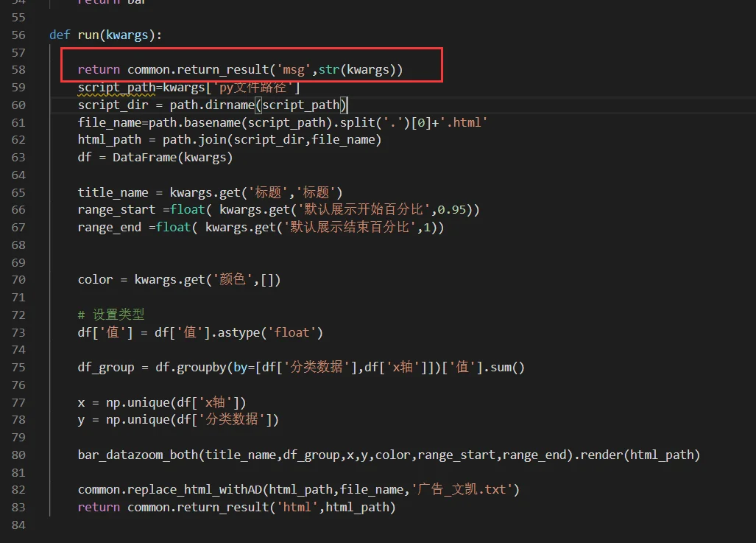The image size is (756, 543).
Task: Click the 'msg' string on line 58
Action: point(294,70)
